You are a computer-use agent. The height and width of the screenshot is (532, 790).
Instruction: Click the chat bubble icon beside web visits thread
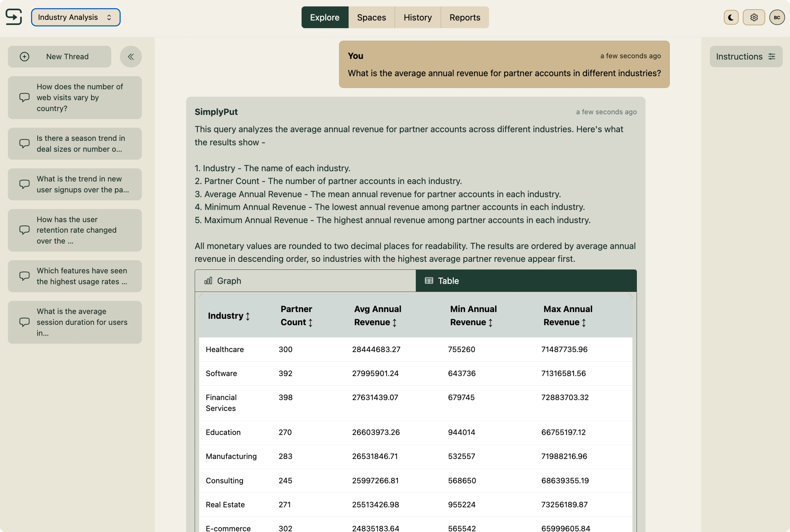pyautogui.click(x=24, y=97)
